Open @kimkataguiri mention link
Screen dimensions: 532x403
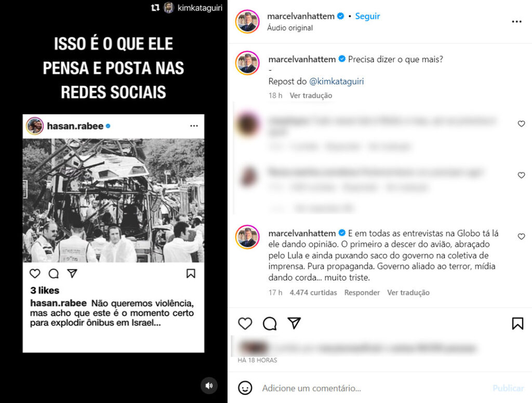(x=337, y=82)
